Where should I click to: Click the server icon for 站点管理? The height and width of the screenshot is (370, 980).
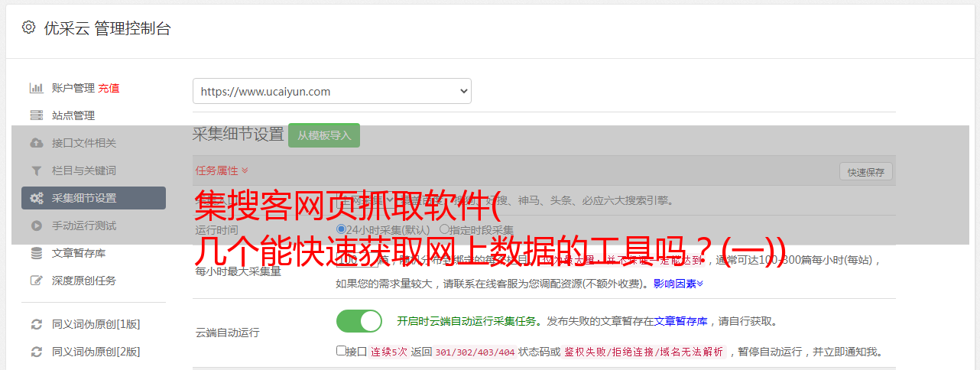[x=36, y=115]
